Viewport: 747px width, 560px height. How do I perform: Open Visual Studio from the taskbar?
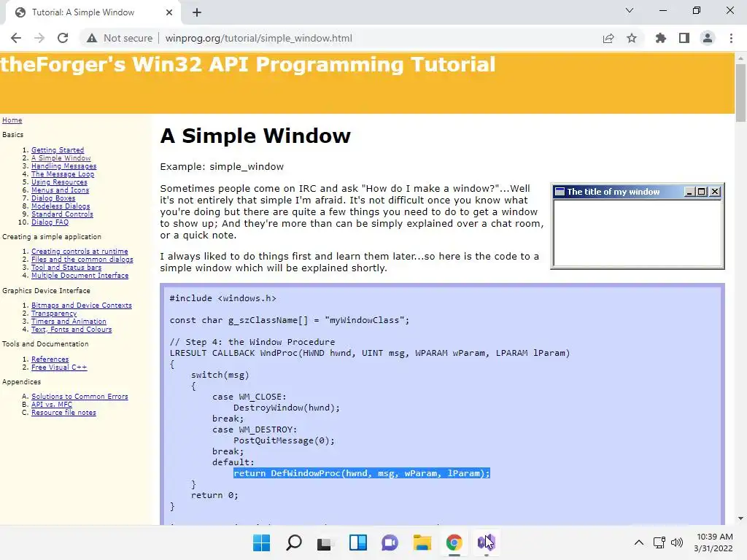(486, 542)
